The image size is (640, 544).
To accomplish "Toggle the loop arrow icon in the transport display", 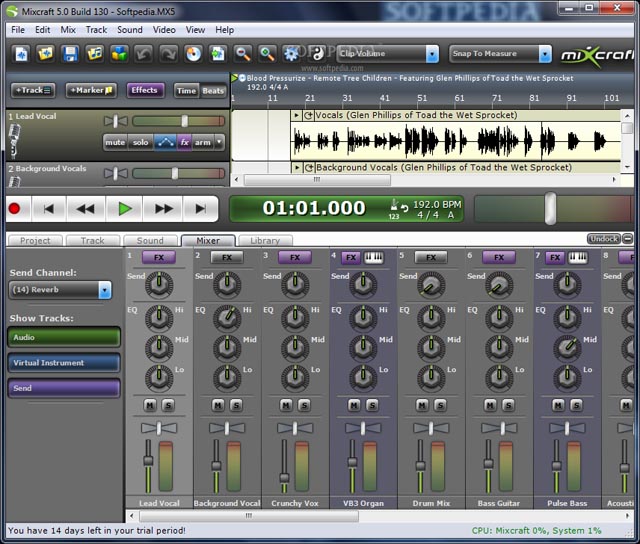I will (x=404, y=208).
